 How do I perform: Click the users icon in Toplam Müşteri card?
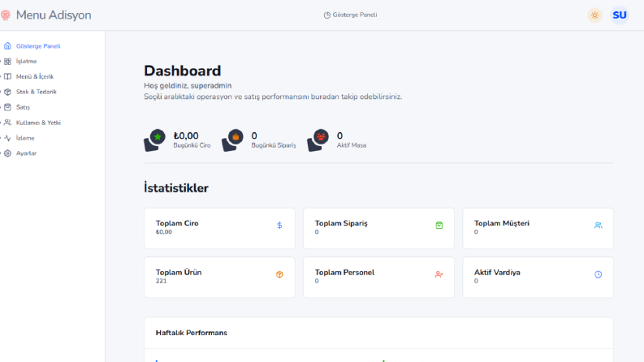(598, 226)
